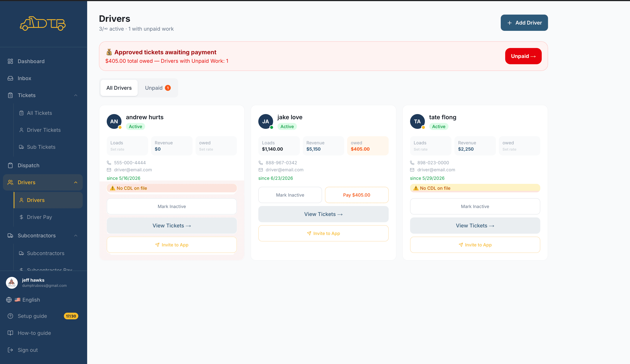This screenshot has height=364, width=630.
Task: Invite jake love to App
Action: (x=323, y=233)
